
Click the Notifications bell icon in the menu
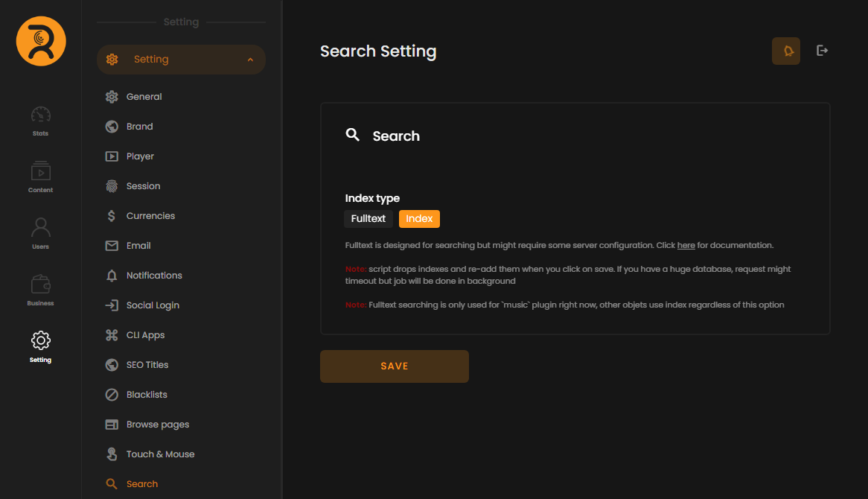(112, 276)
